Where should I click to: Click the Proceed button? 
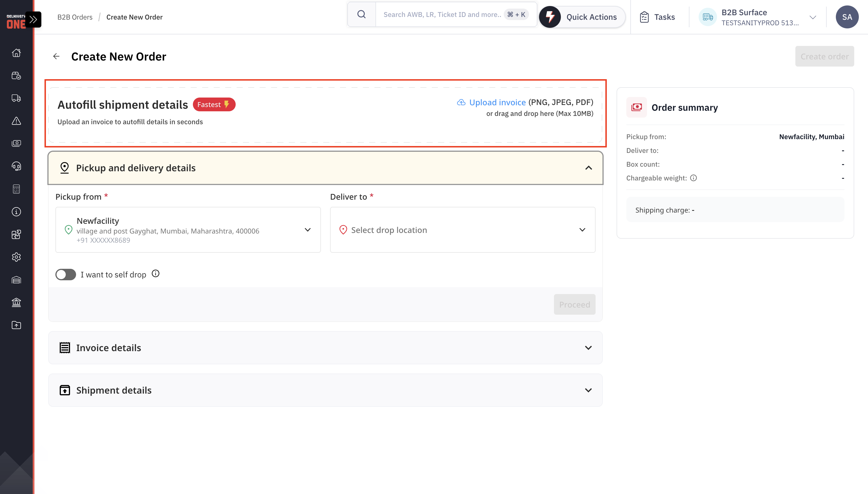click(x=575, y=304)
